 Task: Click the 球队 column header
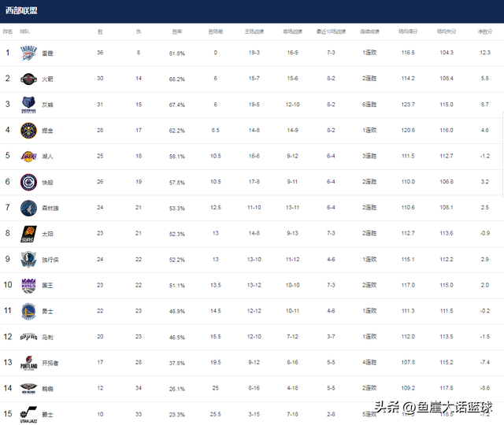point(24,31)
